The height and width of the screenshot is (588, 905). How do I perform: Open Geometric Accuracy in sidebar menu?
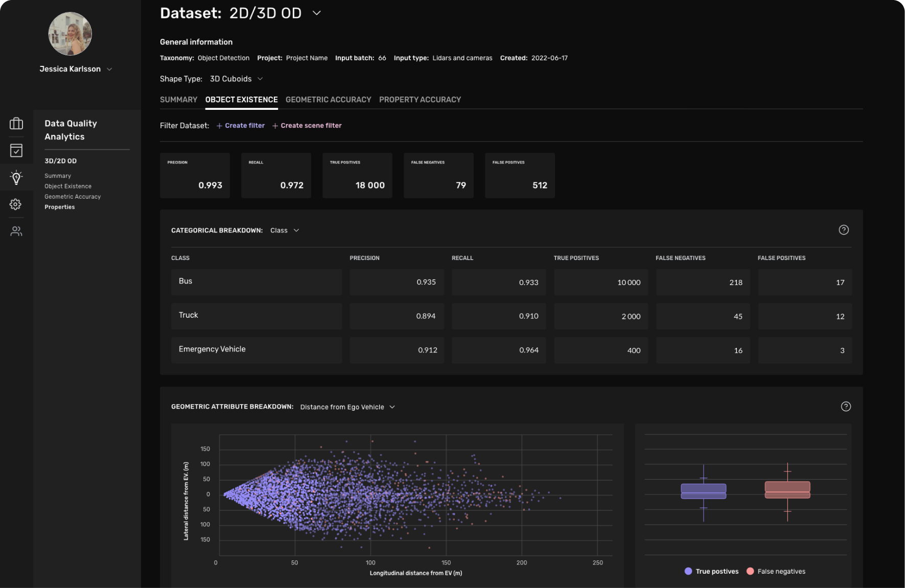73,197
